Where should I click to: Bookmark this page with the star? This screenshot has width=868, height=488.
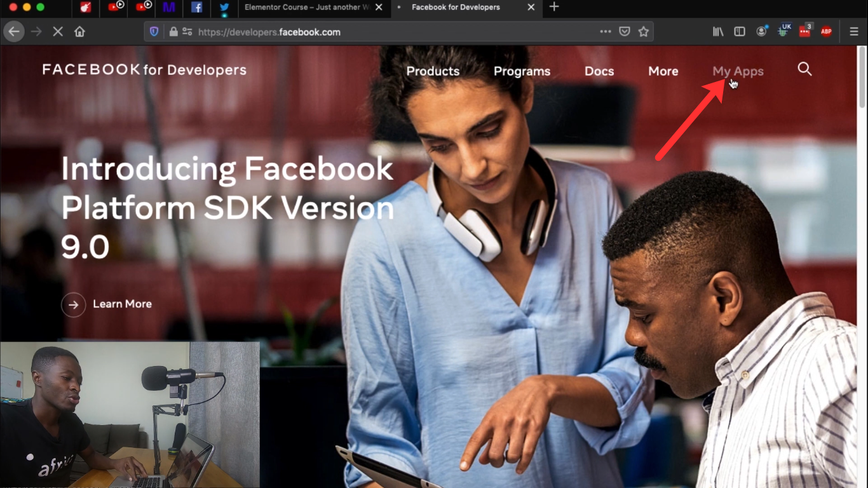click(644, 32)
